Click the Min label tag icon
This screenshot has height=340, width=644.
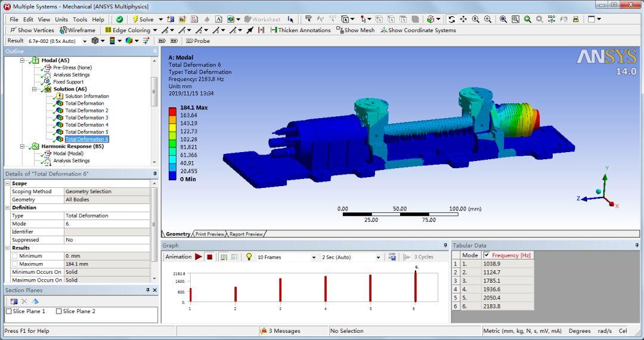tap(174, 41)
